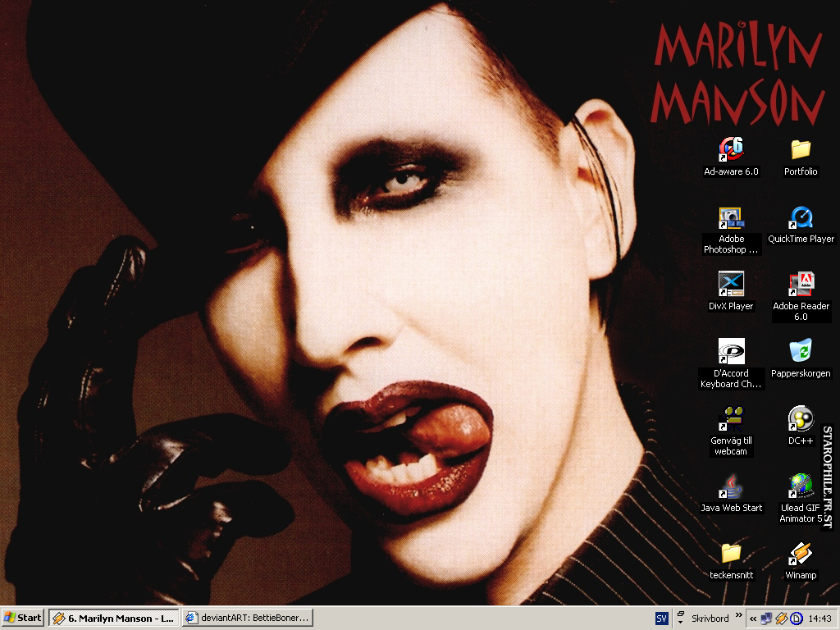Image resolution: width=840 pixels, height=630 pixels.
Task: Click the Adobe Reader 6.0 icon label
Action: (x=801, y=311)
